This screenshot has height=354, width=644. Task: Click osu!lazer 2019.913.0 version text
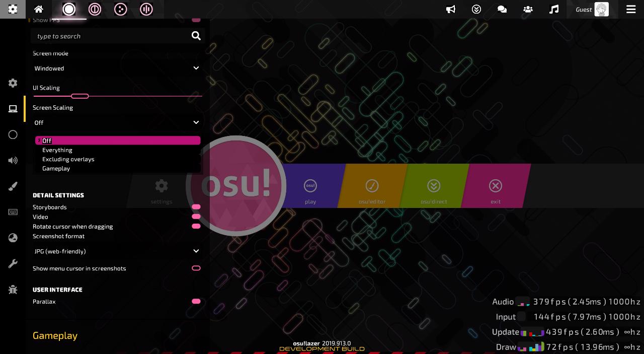point(322,343)
